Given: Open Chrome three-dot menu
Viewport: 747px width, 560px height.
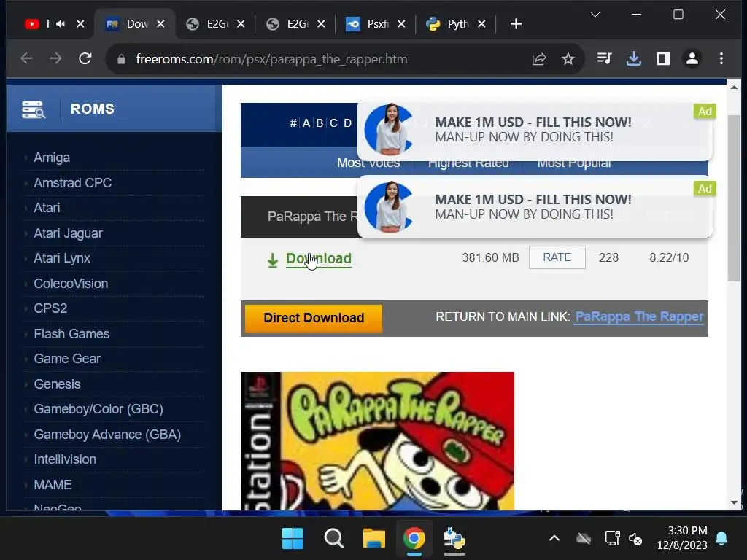Looking at the screenshot, I should (721, 58).
